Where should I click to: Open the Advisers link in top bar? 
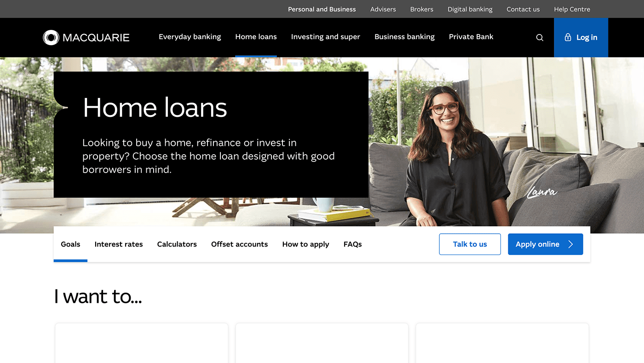383,9
